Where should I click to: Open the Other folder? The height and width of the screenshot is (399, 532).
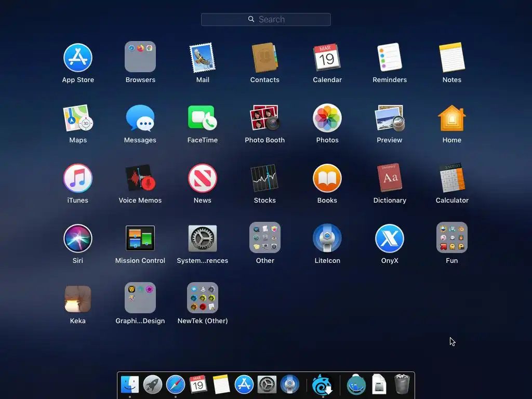tap(264, 237)
